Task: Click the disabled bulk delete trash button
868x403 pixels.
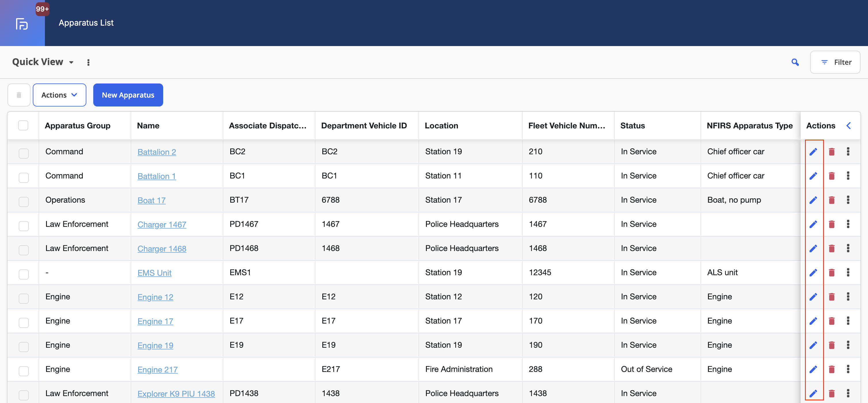Action: (x=19, y=95)
